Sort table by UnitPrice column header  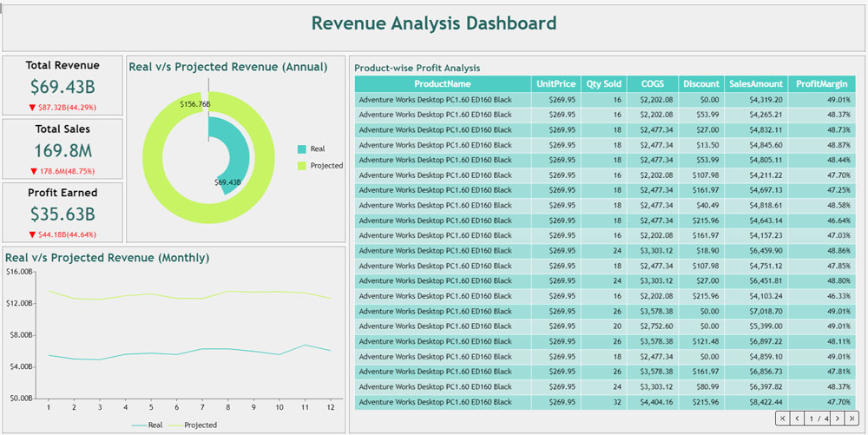point(556,84)
